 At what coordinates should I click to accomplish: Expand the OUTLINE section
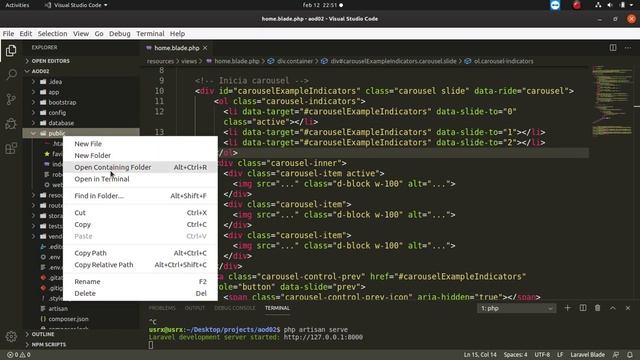43,334
